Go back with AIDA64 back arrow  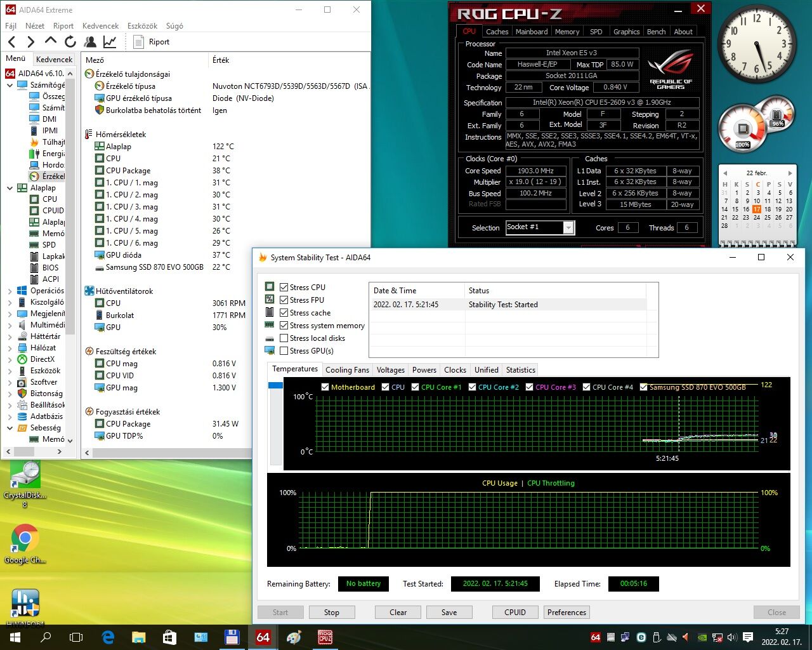point(12,42)
